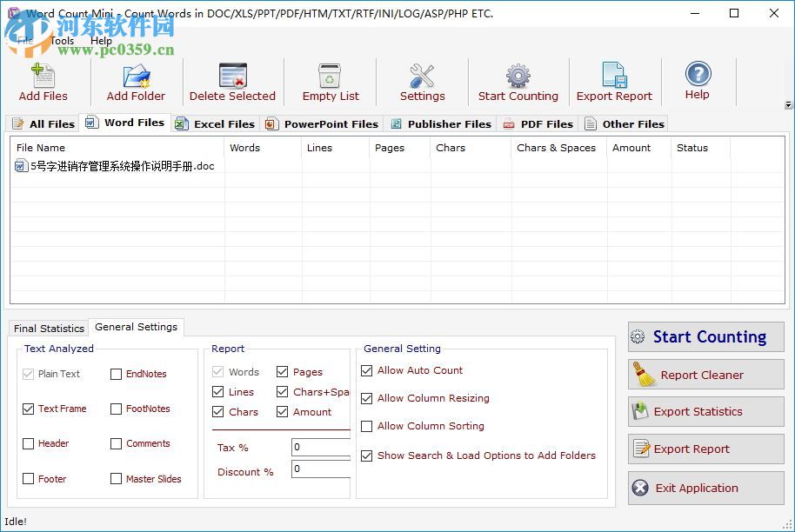Viewport: 795px width, 532px height.
Task: Click the Discount % input field
Action: (x=321, y=469)
